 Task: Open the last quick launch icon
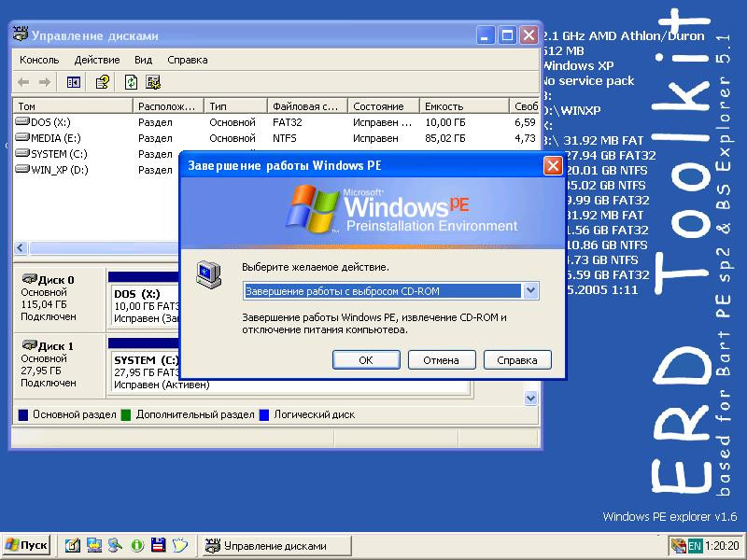pos(180,545)
